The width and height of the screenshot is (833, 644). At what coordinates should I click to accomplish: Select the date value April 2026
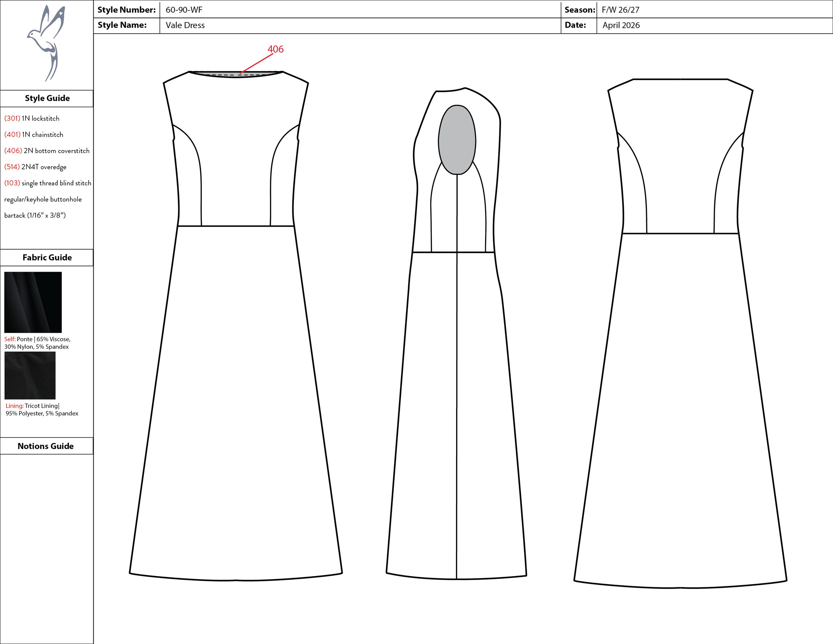621,25
